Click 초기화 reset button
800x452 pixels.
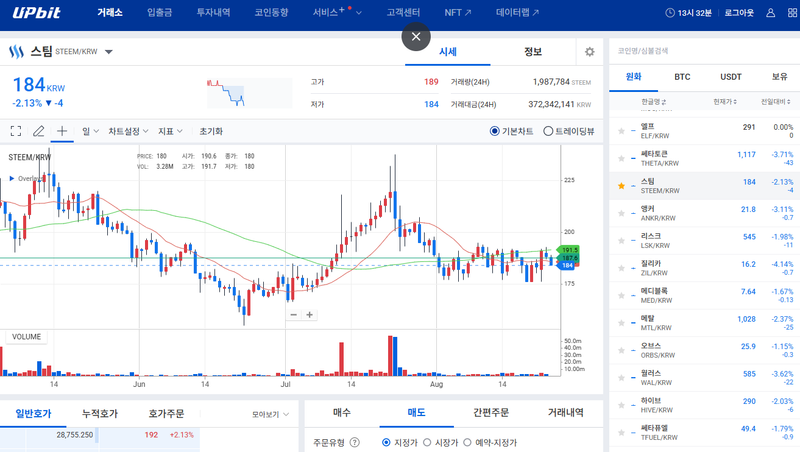[x=211, y=131]
